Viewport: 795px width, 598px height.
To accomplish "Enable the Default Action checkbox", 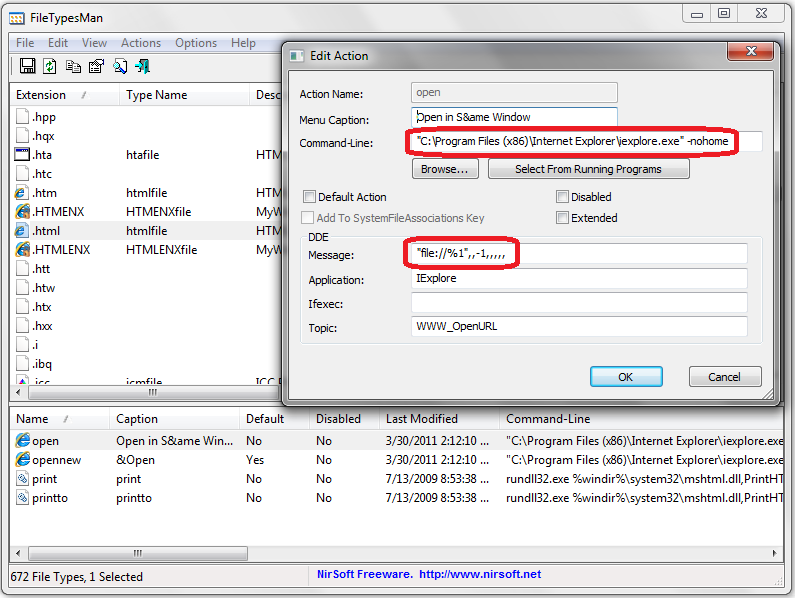I will pyautogui.click(x=310, y=197).
